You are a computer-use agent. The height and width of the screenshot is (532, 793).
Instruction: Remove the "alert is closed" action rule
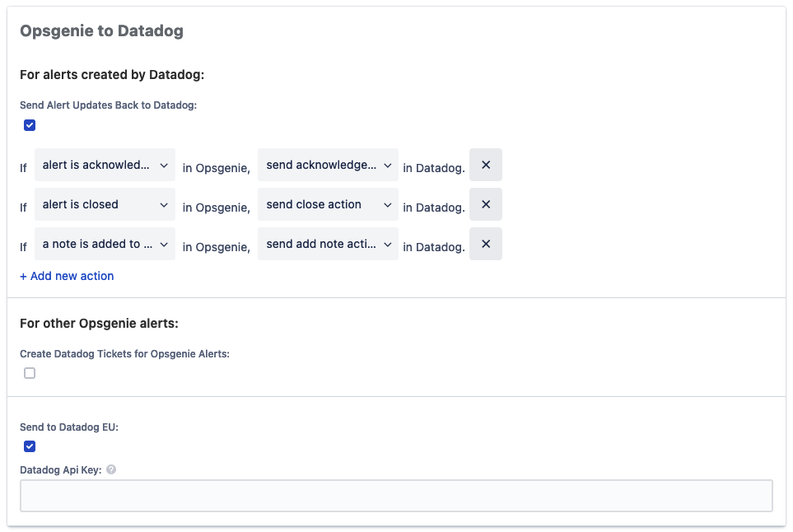pyautogui.click(x=485, y=203)
